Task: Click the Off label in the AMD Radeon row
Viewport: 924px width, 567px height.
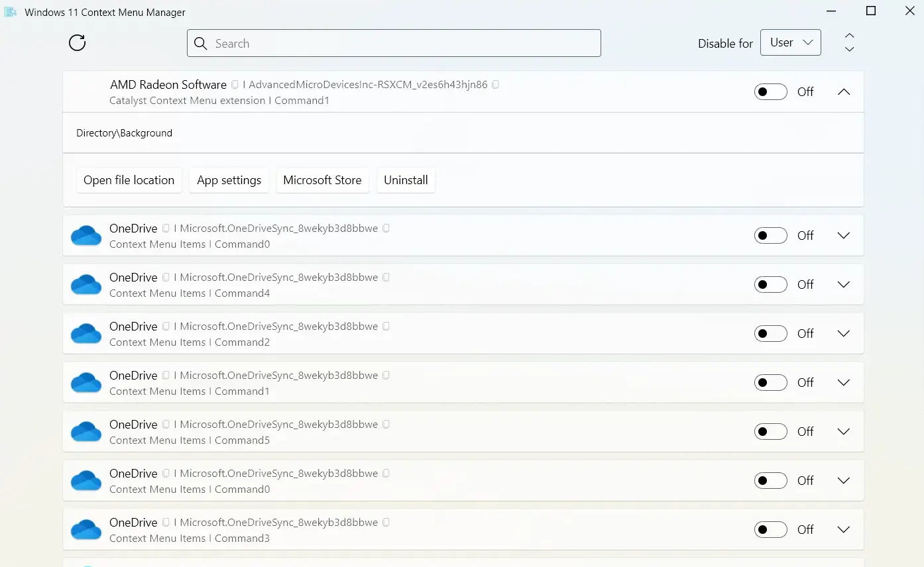Action: (805, 92)
